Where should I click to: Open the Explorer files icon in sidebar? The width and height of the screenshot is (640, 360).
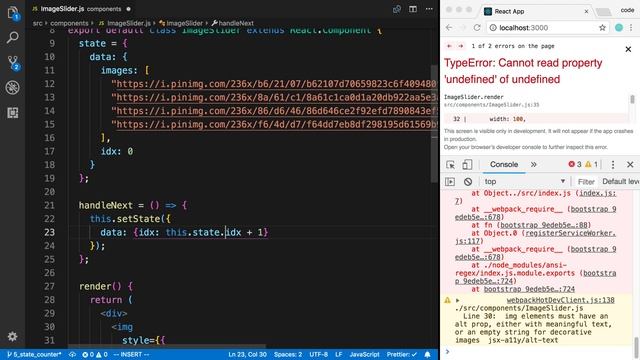(13, 13)
